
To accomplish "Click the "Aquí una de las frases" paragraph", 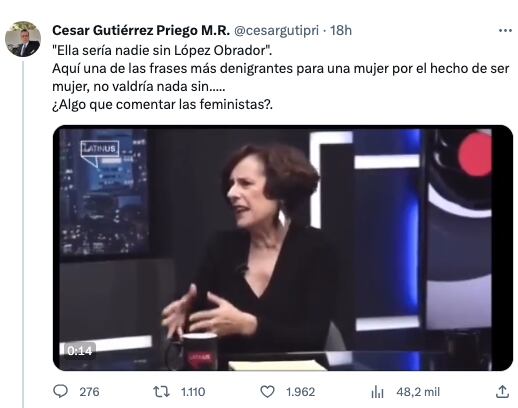I will pyautogui.click(x=281, y=77).
